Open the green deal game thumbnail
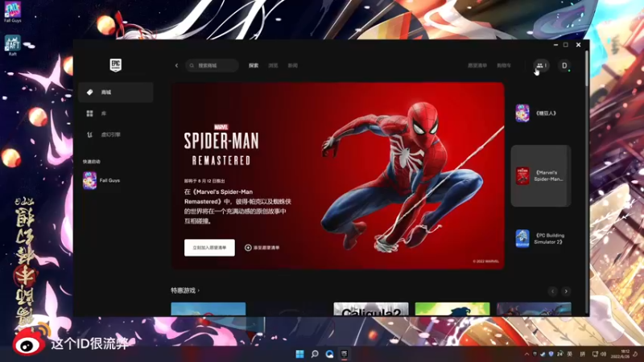Viewport: 644px width, 362px height. (x=452, y=310)
